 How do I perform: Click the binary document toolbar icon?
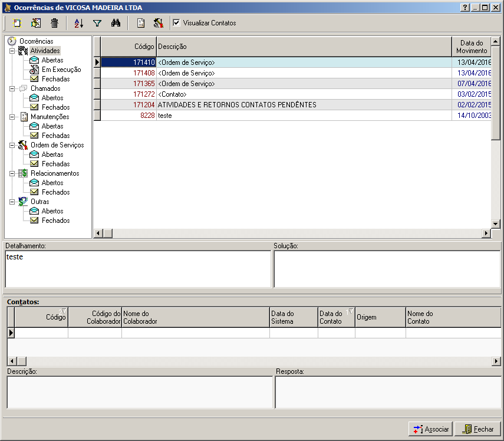[141, 23]
